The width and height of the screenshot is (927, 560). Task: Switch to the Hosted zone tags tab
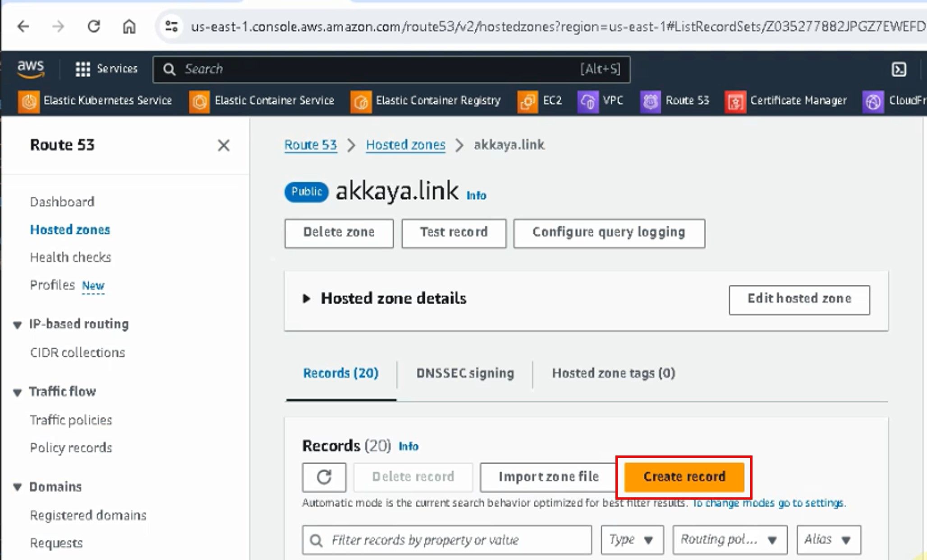point(613,373)
